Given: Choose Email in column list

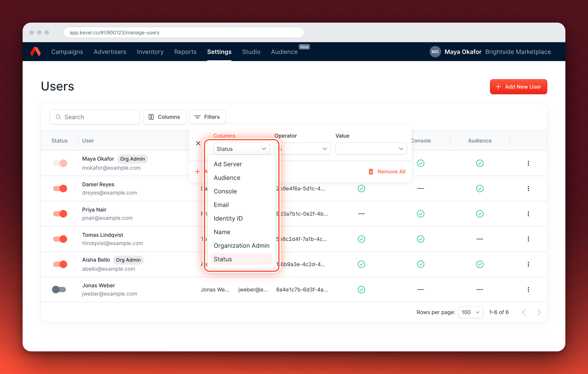Looking at the screenshot, I should pos(241,205).
